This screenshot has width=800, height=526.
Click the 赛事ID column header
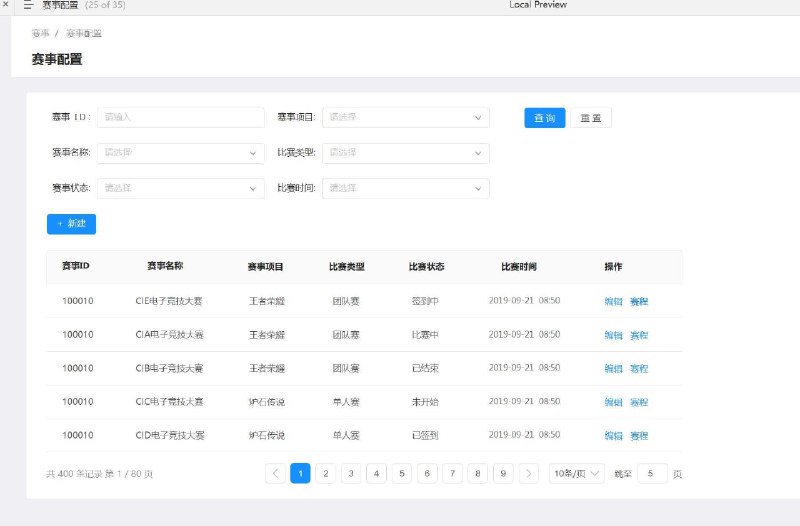[x=76, y=266]
